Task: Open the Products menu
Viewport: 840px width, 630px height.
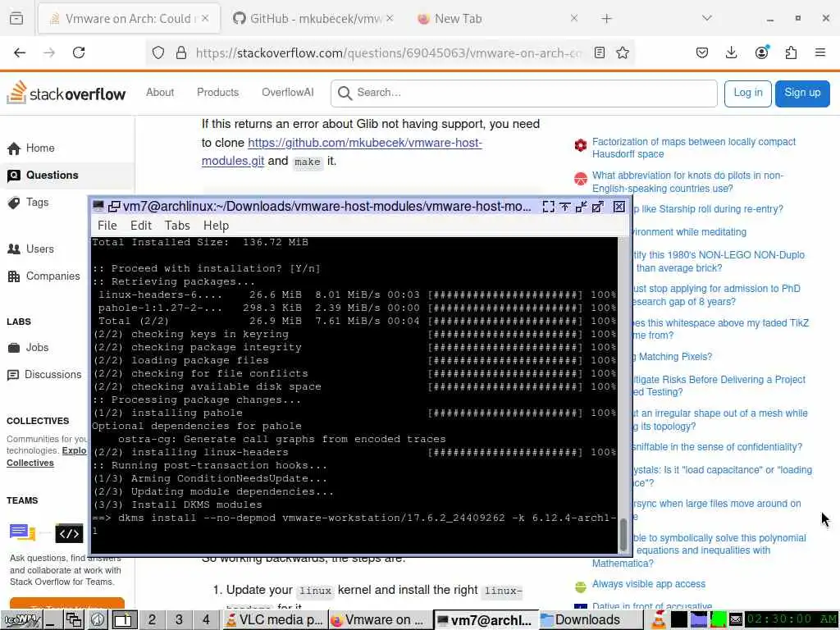Action: (217, 92)
